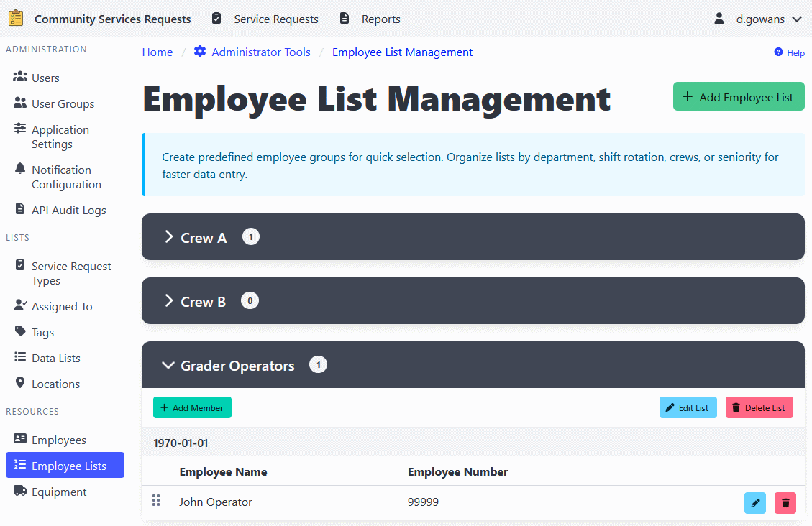Edit John Operator using the pencil icon
Image resolution: width=812 pixels, height=526 pixels.
(x=754, y=502)
